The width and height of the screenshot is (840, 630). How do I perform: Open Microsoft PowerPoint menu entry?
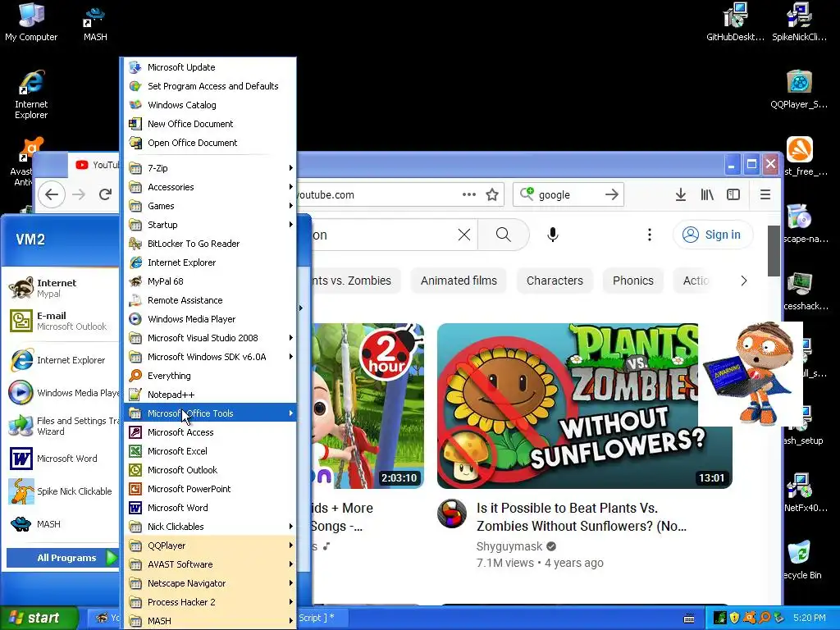pos(211,489)
